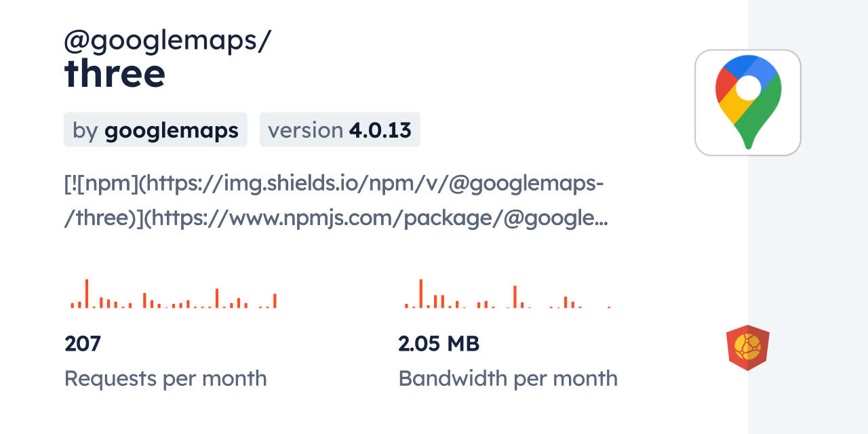Click the "207" requests count
The height and width of the screenshot is (434, 868).
point(83,344)
